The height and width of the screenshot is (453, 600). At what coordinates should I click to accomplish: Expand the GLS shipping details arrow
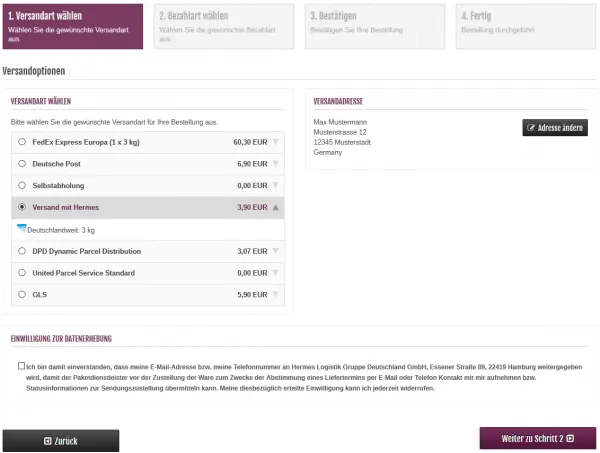point(276,295)
